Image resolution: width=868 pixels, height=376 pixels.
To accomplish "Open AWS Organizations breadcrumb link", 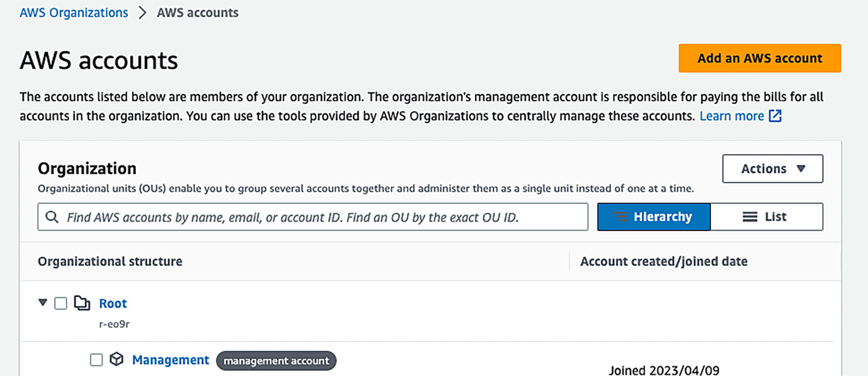I will pos(74,13).
